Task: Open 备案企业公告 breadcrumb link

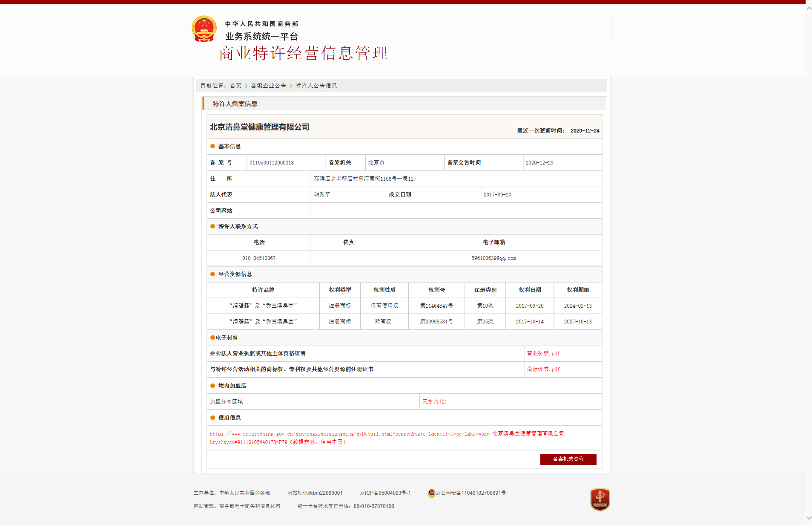Action: click(x=268, y=86)
